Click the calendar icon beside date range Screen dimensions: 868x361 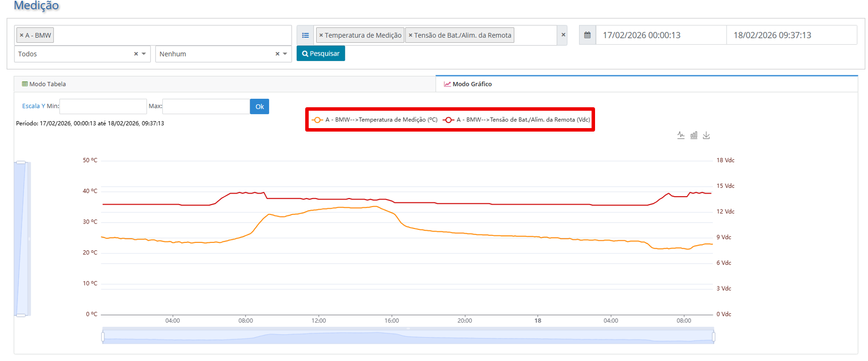588,35
